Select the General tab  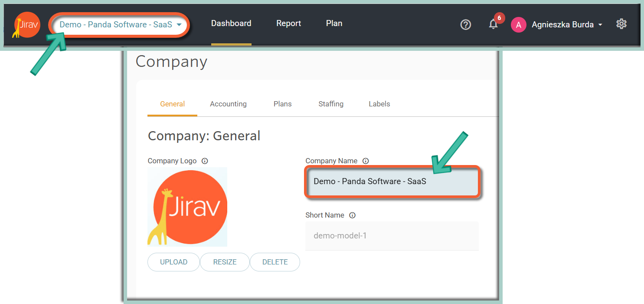pyautogui.click(x=173, y=104)
